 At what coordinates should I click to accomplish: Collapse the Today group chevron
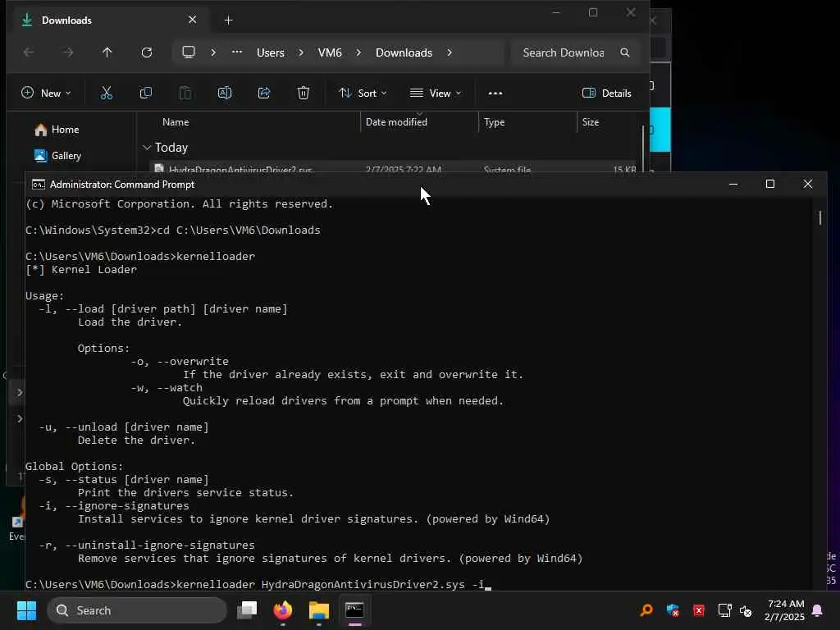click(x=147, y=148)
